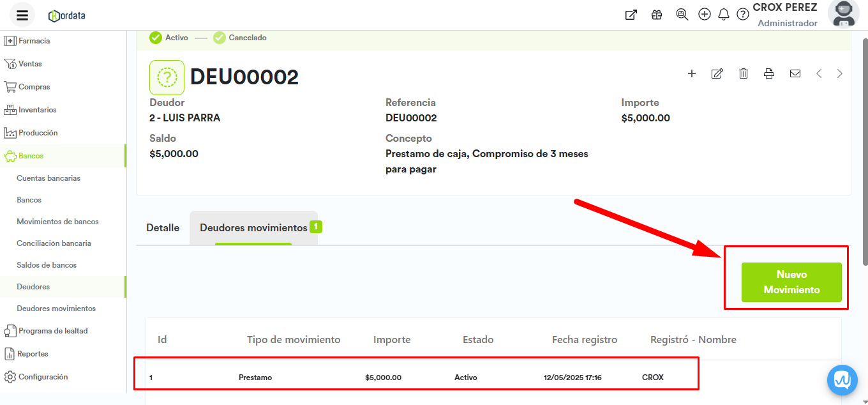Toggle the Activo status step

(x=169, y=38)
